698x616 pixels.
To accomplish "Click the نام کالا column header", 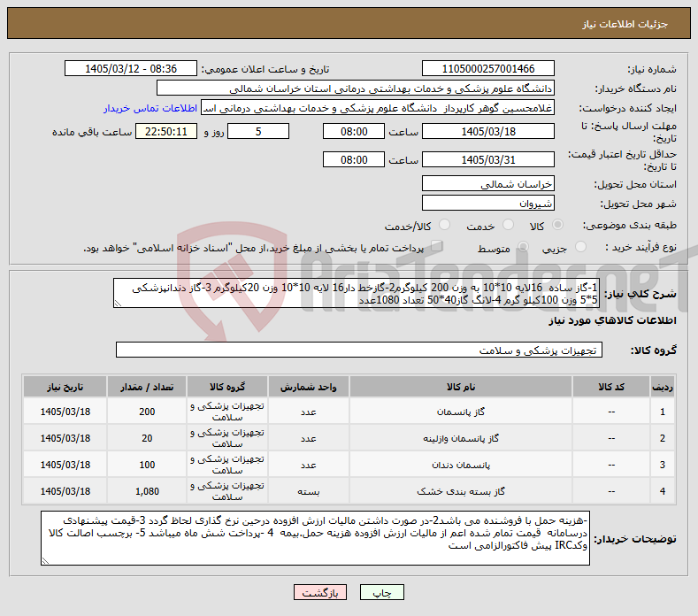I will point(461,387).
